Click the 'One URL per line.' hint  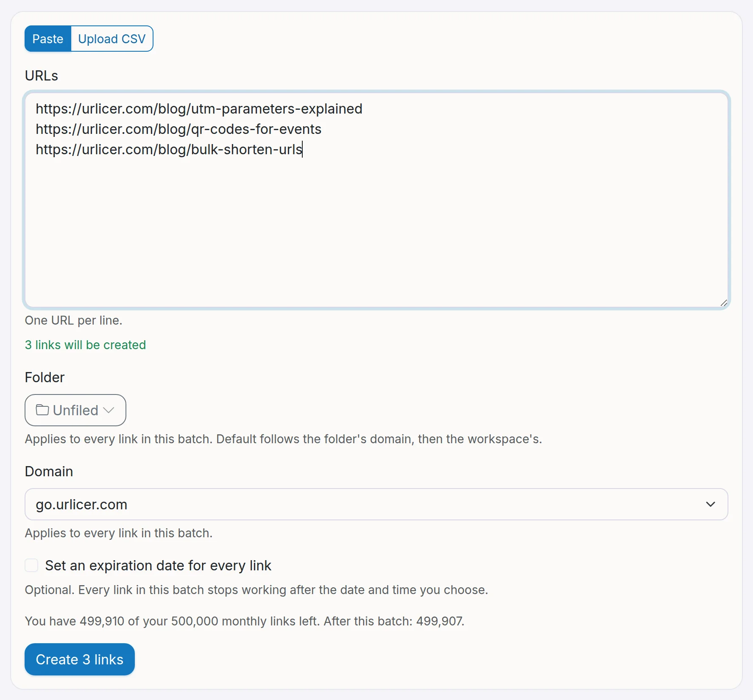[73, 320]
